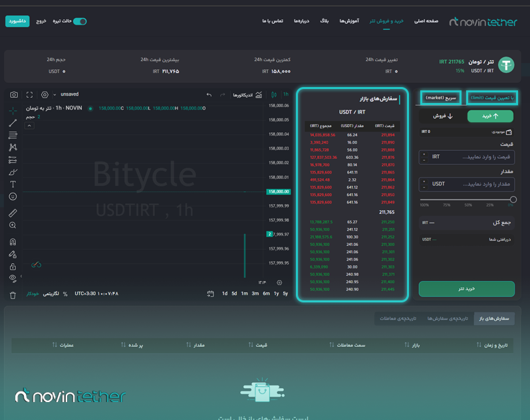Screen dimensions: 530x420
Task: Select the ruler measure tool
Action: [13, 213]
